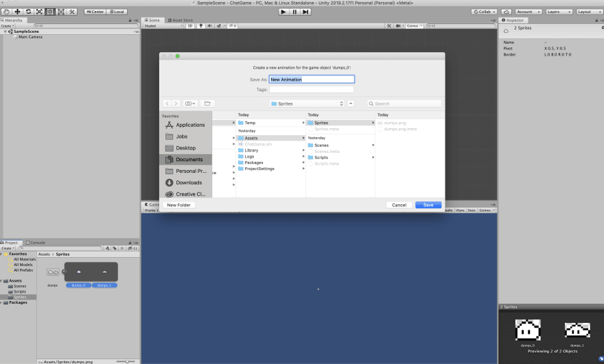Open the Account dropdown

528,12
